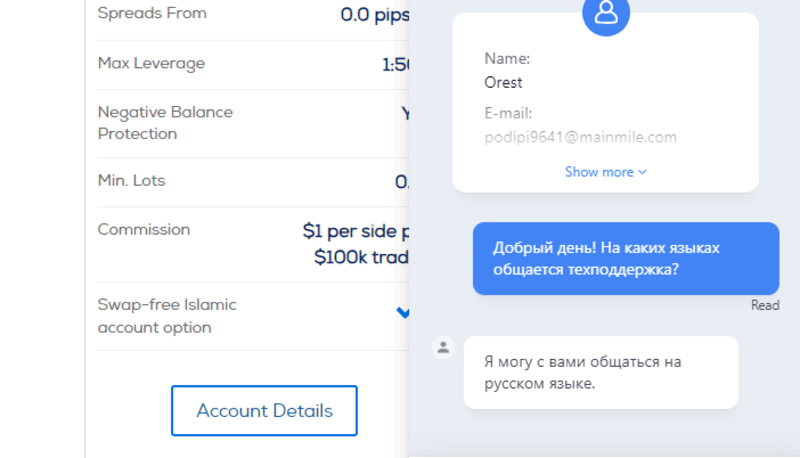
Task: Click the Swap-free Islamic account option label
Action: click(167, 316)
